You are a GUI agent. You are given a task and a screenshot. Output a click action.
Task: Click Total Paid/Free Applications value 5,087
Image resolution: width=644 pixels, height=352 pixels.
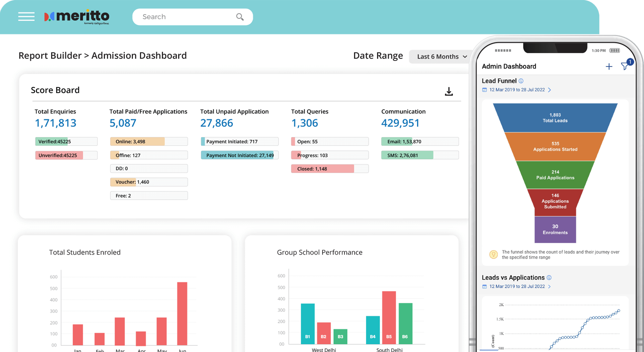click(x=123, y=123)
